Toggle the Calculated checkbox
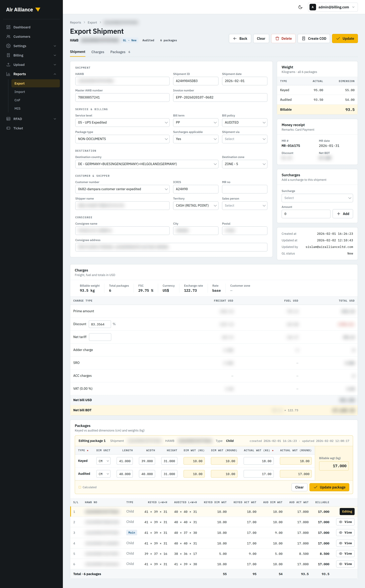365x588 pixels. (80, 487)
